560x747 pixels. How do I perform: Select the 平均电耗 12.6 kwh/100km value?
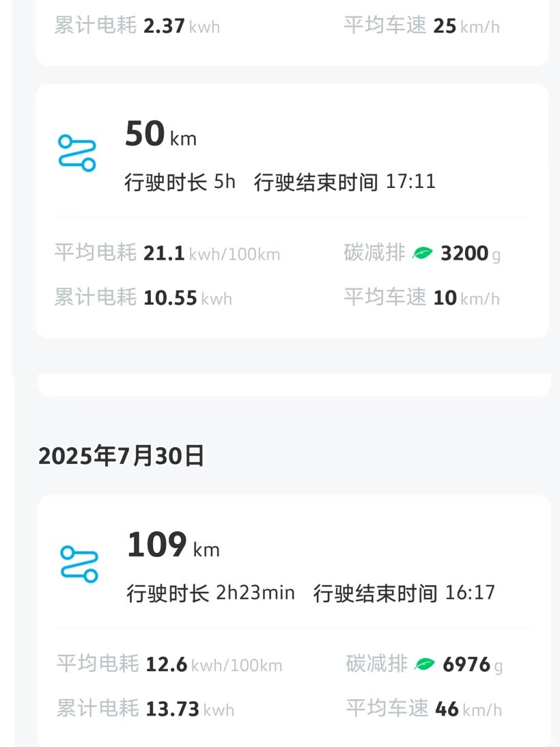coord(169,664)
